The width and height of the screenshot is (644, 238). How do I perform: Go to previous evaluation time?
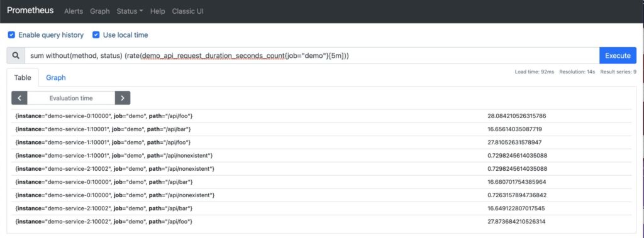pyautogui.click(x=19, y=98)
